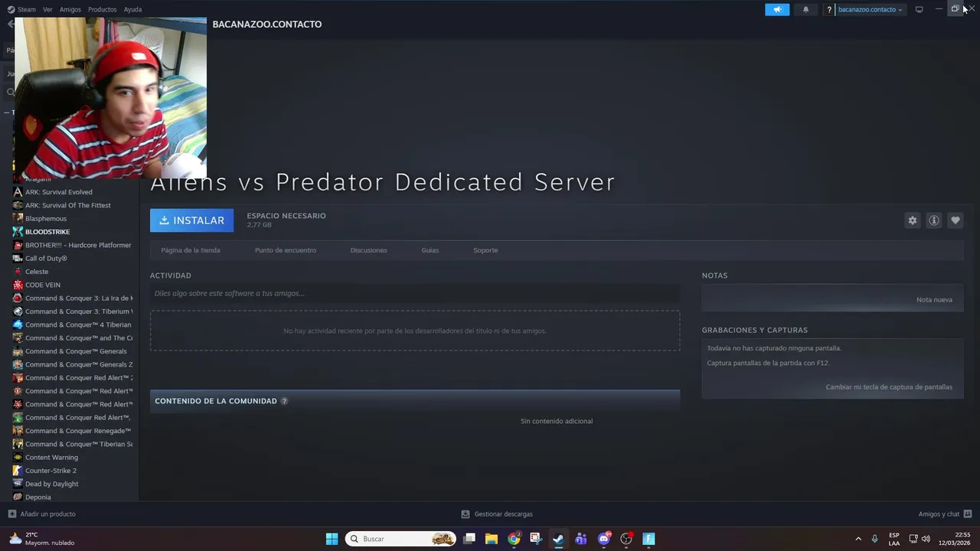This screenshot has width=980, height=551.
Task: Open Amigos y chat
Action: click(945, 514)
